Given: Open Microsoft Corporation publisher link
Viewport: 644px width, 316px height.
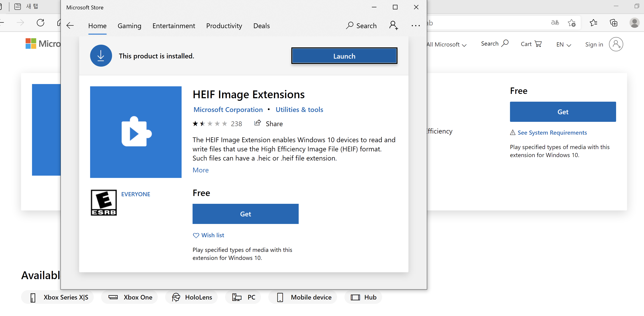Looking at the screenshot, I should [228, 109].
